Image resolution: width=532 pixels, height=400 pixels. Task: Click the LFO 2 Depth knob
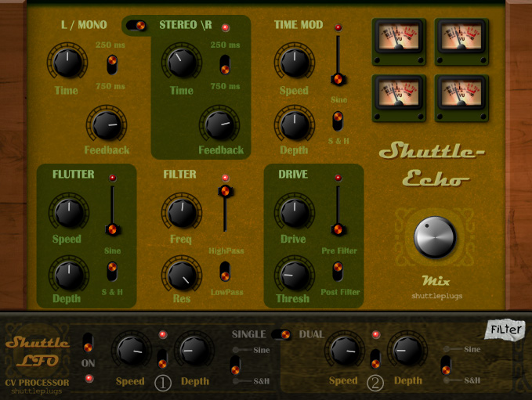[x=407, y=351]
